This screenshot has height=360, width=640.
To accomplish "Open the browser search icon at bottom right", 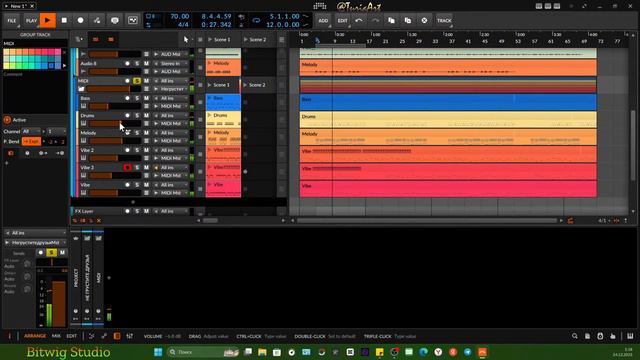I will click(x=575, y=336).
